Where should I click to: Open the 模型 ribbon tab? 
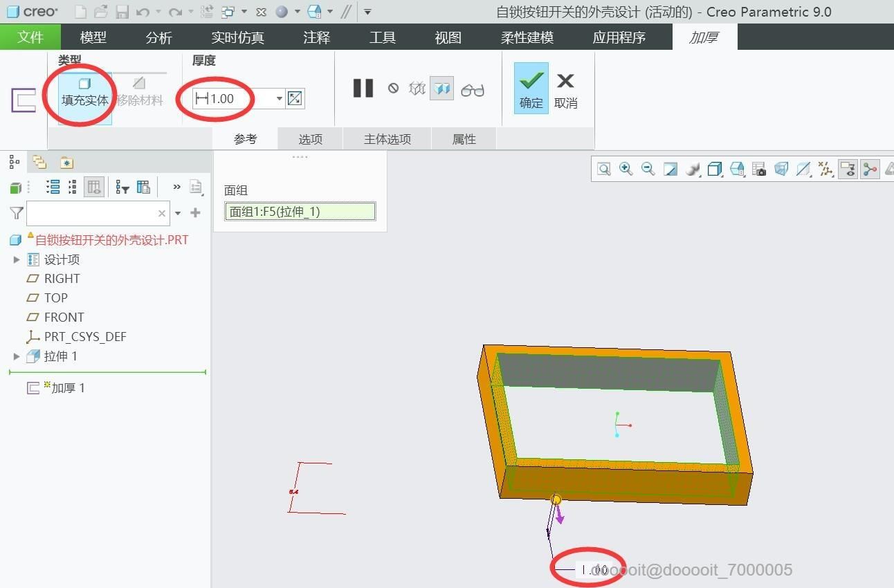(93, 37)
